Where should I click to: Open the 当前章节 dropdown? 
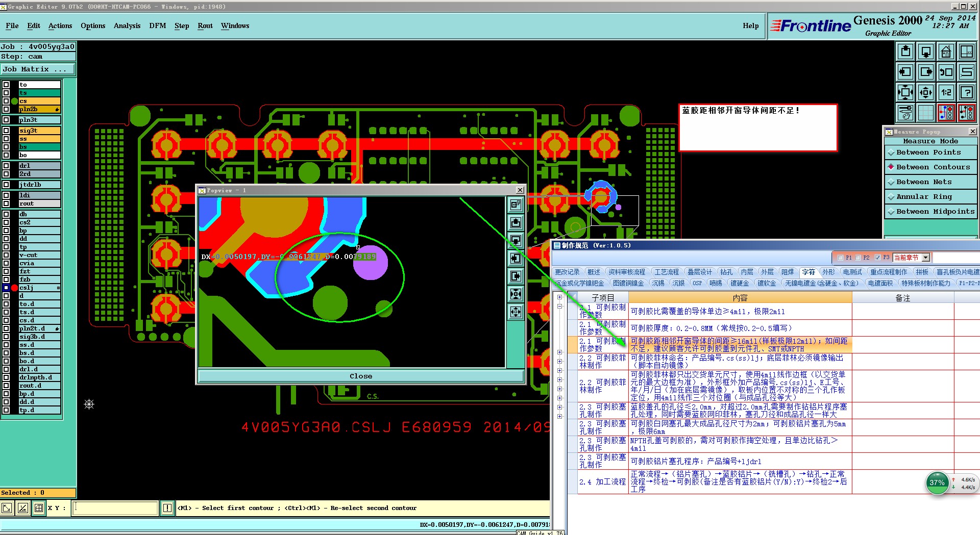coord(926,258)
